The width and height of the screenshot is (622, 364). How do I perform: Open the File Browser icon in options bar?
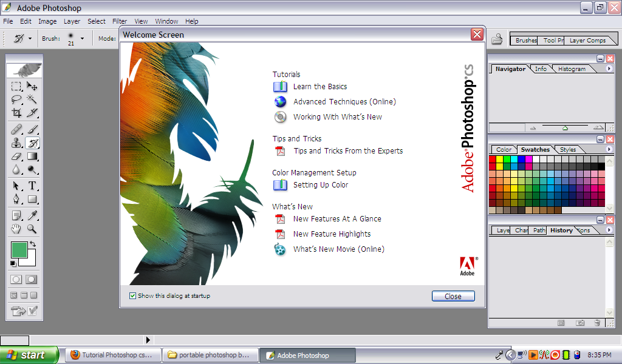click(x=497, y=39)
